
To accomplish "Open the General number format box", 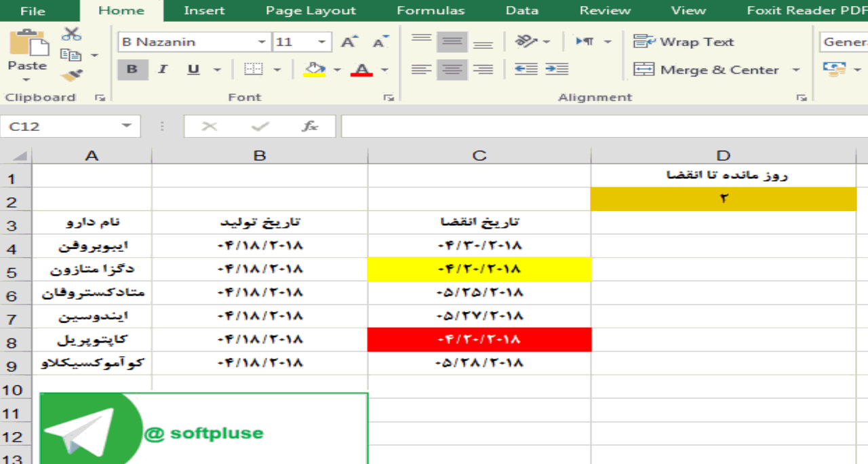I will click(844, 42).
